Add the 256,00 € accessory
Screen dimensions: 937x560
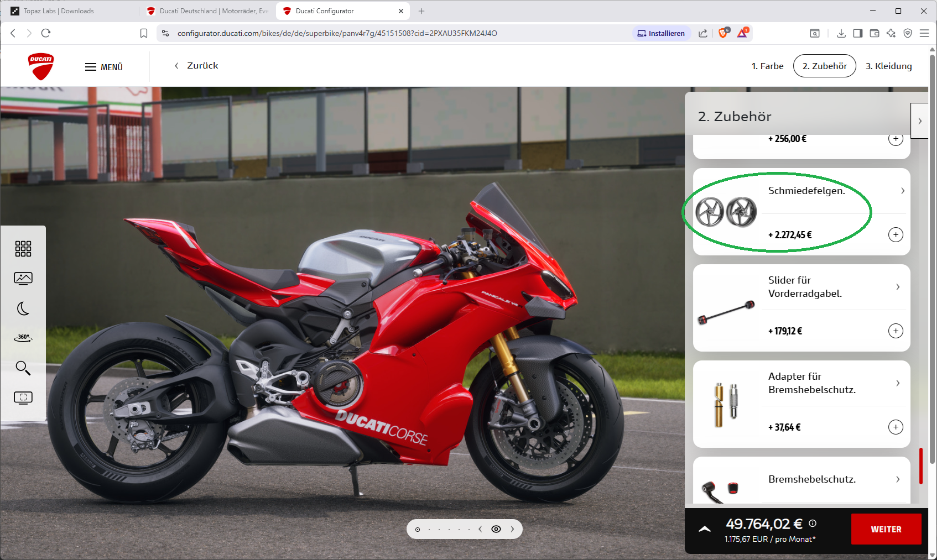tap(896, 139)
